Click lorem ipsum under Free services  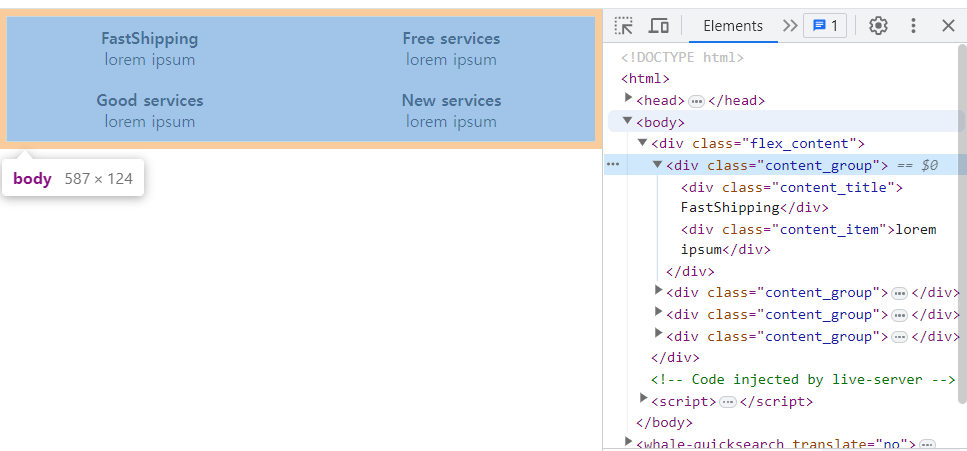pos(451,60)
